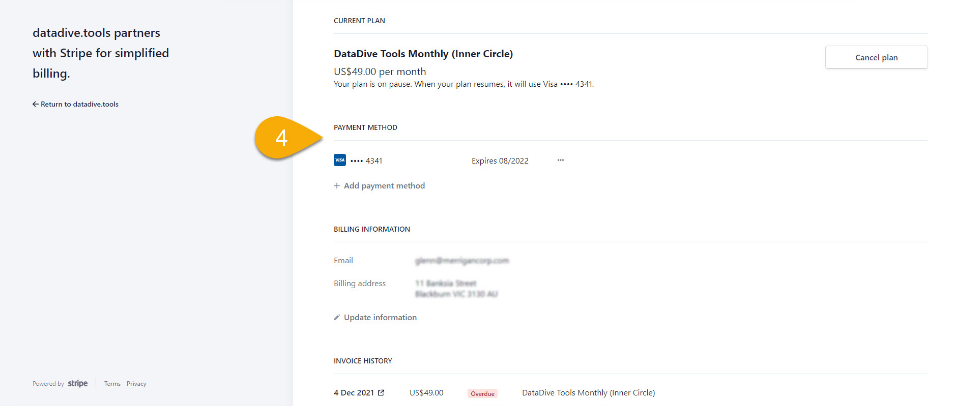
Task: Click the blurred billing address value
Action: (x=457, y=288)
